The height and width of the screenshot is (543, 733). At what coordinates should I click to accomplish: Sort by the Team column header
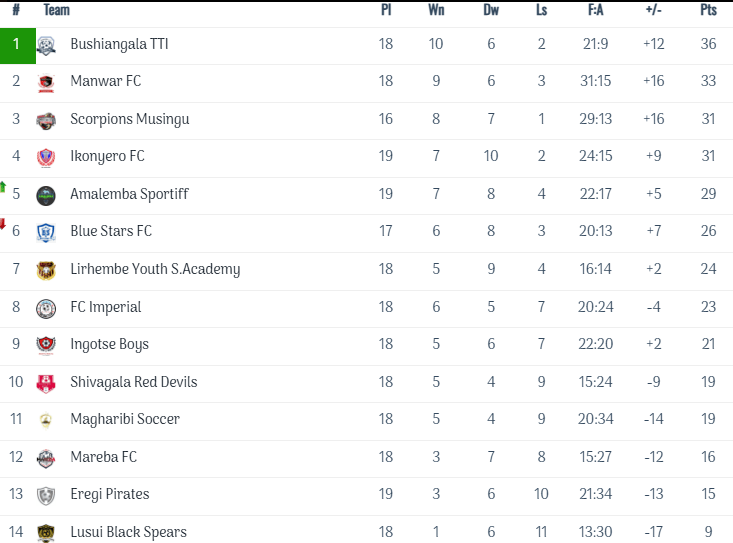click(57, 10)
